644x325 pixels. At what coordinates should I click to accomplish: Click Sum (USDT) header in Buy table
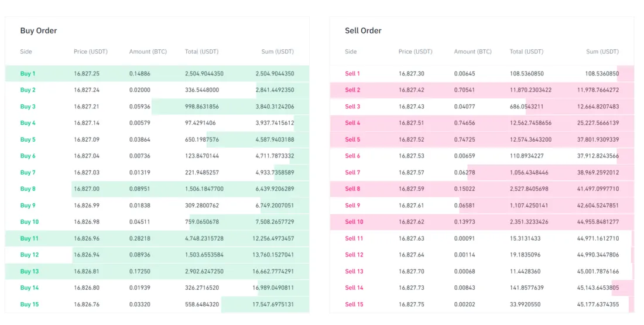(x=277, y=52)
